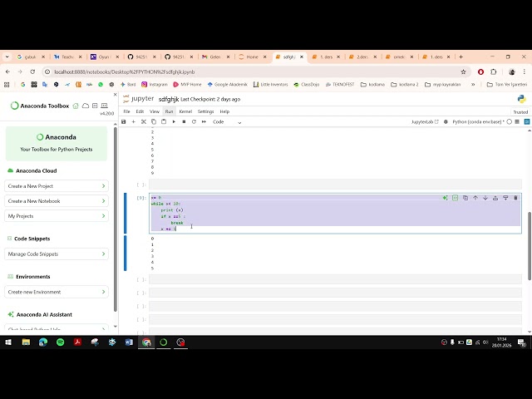This screenshot has width=532, height=399.
Task: Open the View menu in Jupyter
Action: [x=155, y=111]
